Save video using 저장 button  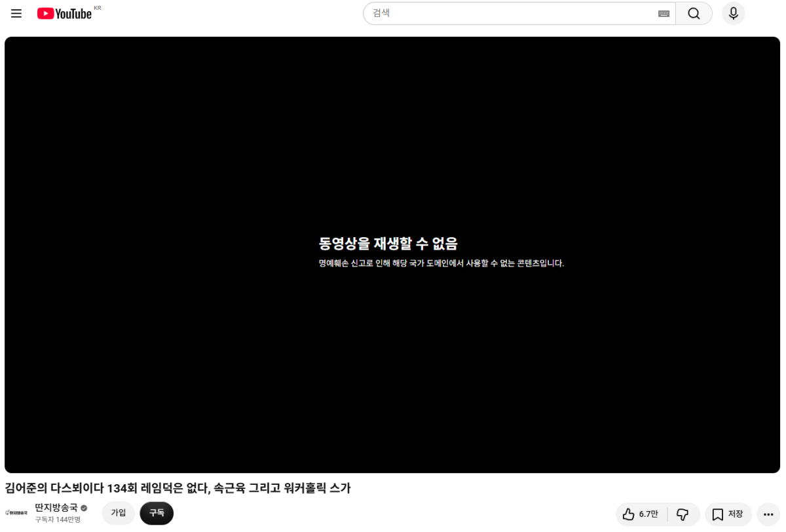pos(728,514)
